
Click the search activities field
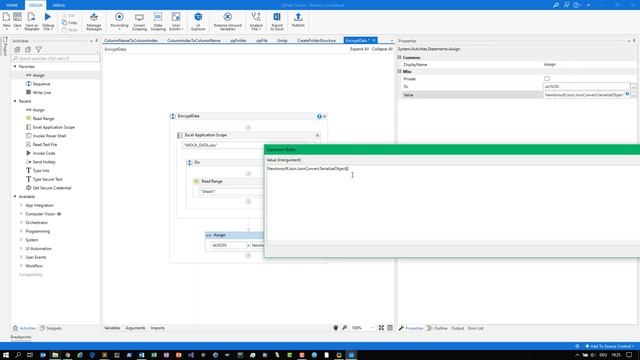coord(56,58)
